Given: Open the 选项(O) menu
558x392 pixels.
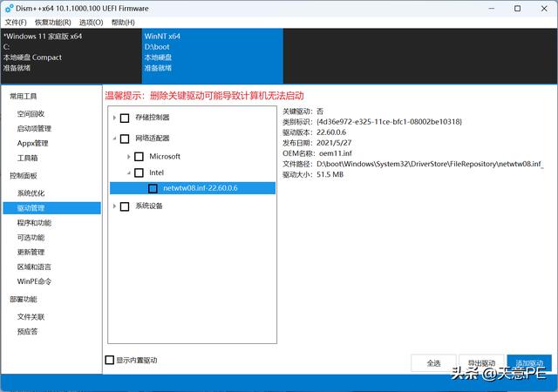Looking at the screenshot, I should [91, 23].
